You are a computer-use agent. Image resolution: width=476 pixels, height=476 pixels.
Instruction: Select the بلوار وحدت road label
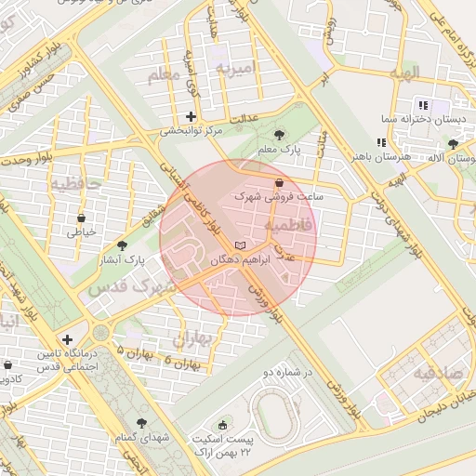click(x=27, y=160)
